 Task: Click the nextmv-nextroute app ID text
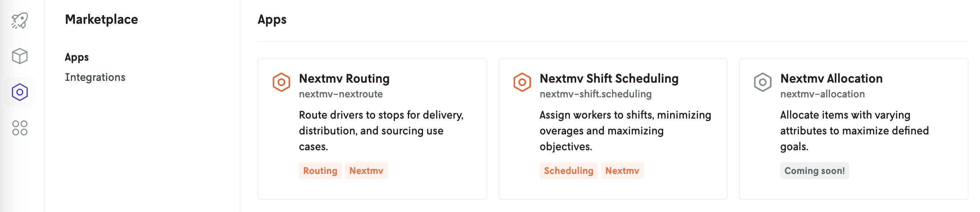tap(341, 94)
